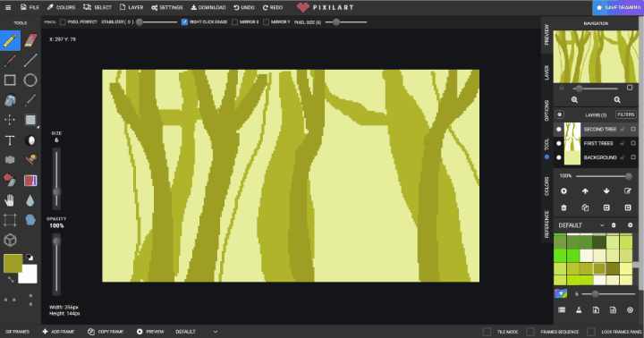Hide the Background layer
The height and width of the screenshot is (338, 644).
coord(558,157)
